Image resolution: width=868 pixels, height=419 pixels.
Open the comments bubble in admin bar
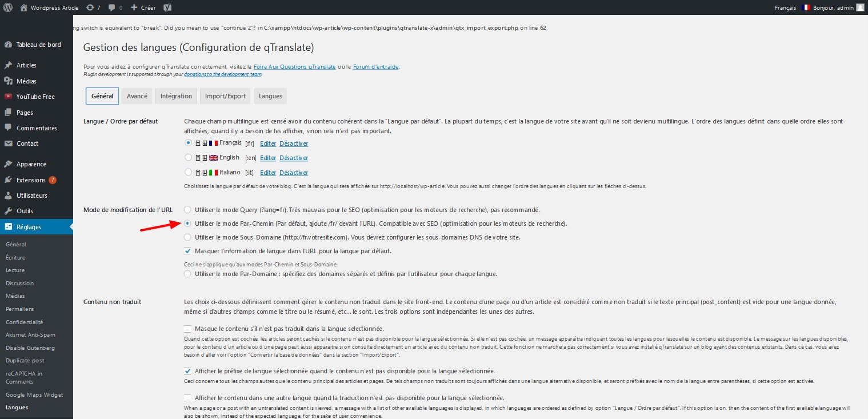click(115, 7)
